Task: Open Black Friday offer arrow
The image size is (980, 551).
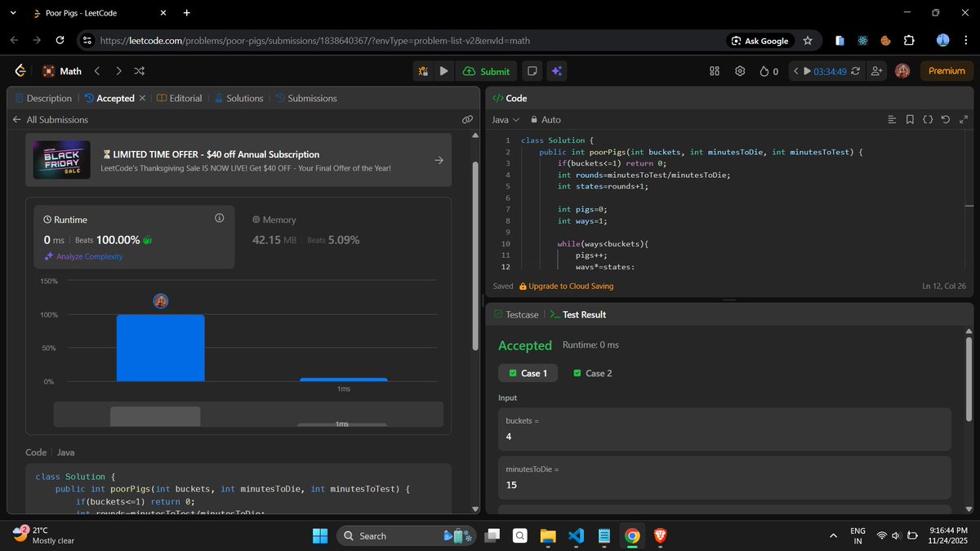Action: click(439, 160)
